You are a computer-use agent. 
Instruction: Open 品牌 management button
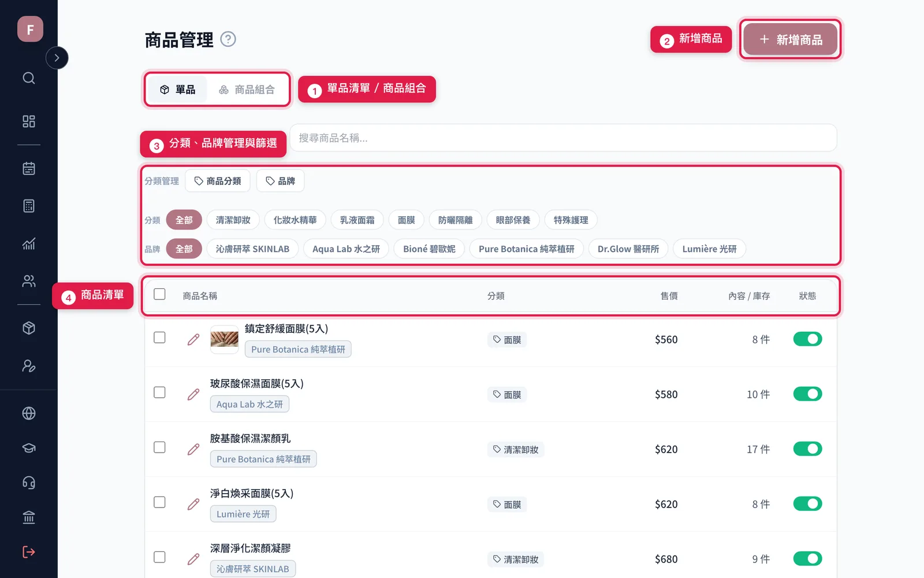point(280,181)
